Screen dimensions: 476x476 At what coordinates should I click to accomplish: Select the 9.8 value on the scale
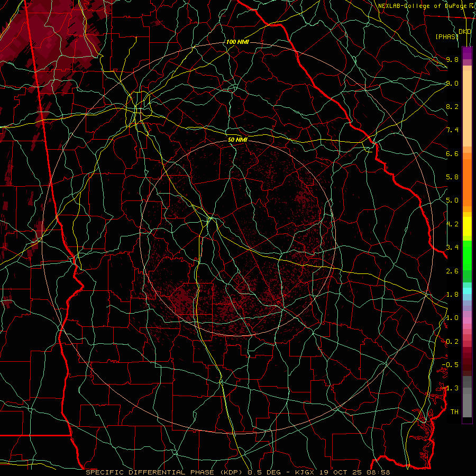pos(452,59)
